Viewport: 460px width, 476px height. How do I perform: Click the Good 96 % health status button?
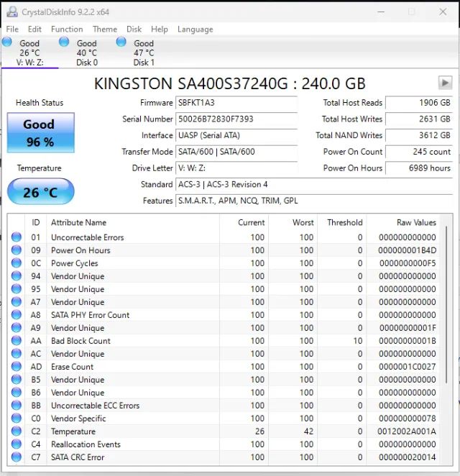(41, 132)
